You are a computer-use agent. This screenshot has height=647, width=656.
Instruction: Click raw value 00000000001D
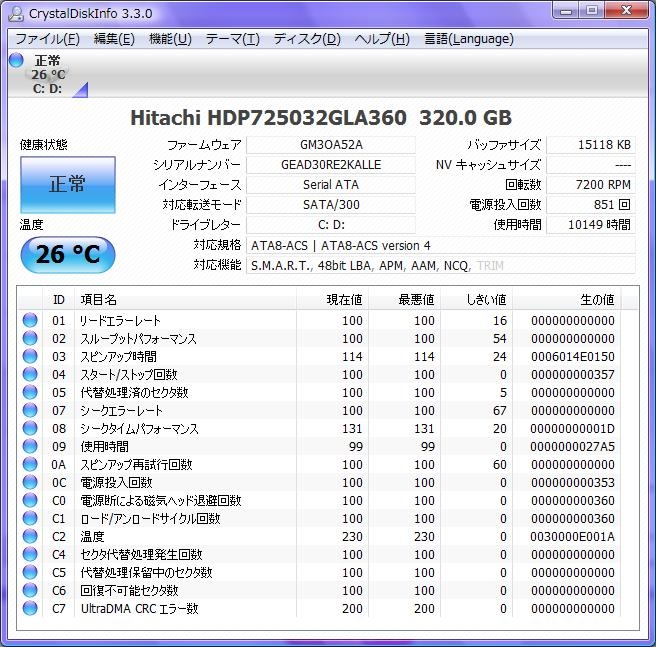[x=573, y=429]
